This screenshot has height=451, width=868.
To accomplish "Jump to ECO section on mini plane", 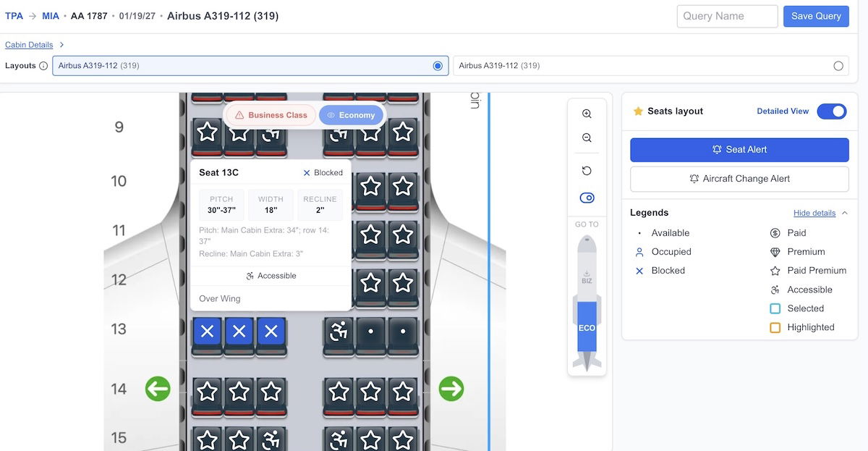I will 587,327.
